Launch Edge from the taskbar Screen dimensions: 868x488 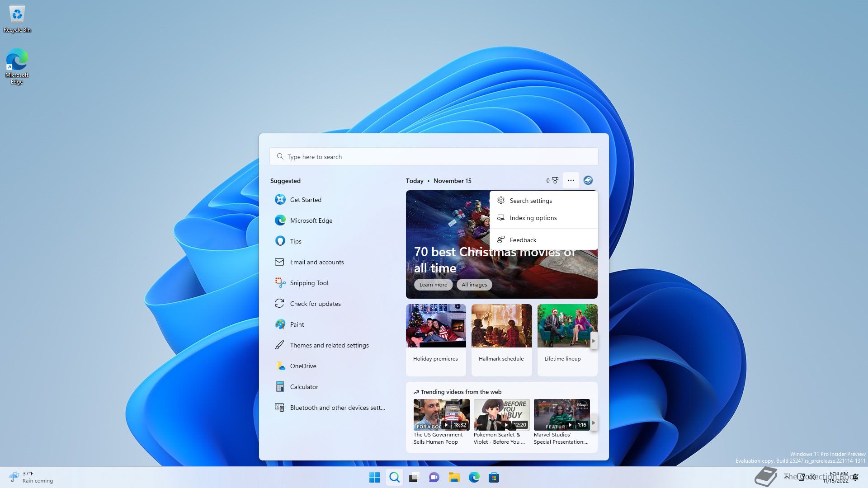(x=474, y=477)
